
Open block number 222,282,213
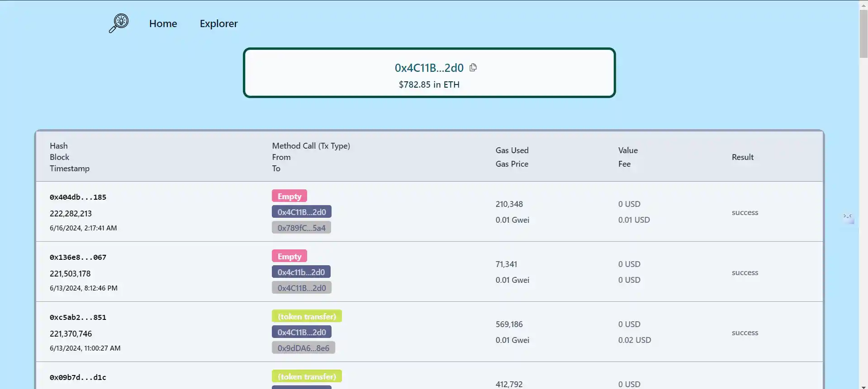pos(71,213)
